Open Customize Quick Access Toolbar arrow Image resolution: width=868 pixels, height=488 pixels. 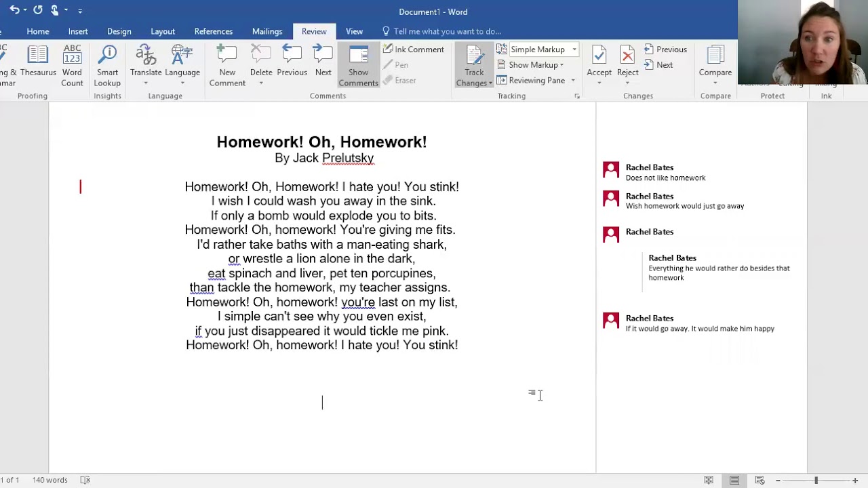coord(80,11)
